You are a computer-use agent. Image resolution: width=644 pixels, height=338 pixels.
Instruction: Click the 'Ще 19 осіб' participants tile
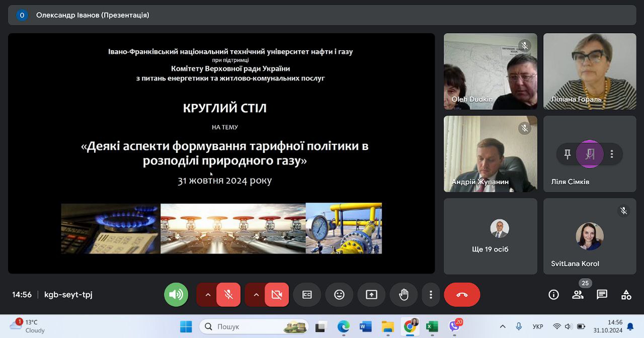click(490, 236)
